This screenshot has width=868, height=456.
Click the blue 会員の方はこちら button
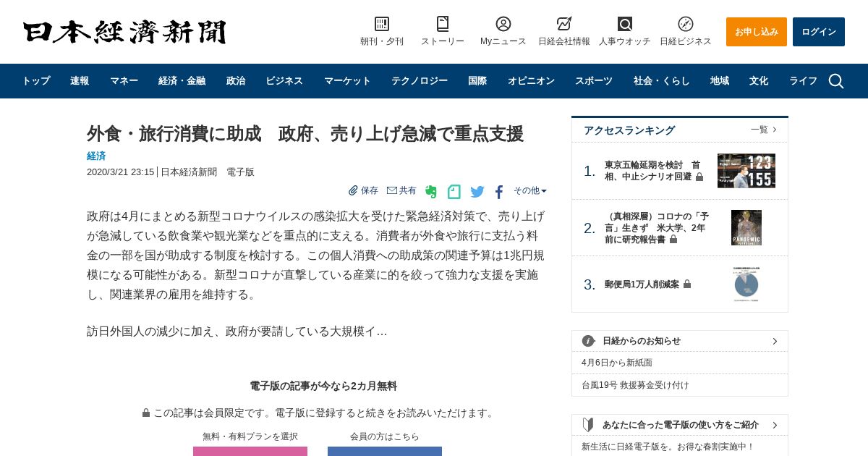[385, 451]
